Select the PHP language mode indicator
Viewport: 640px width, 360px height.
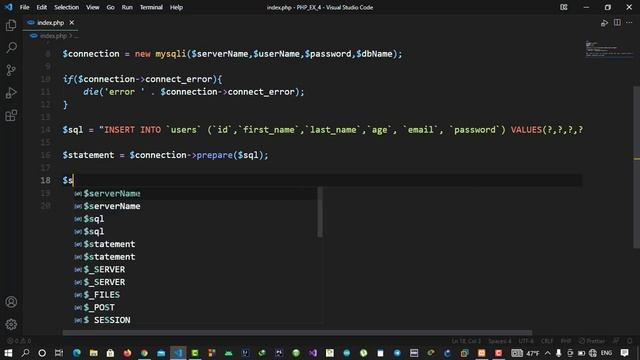tap(566, 341)
